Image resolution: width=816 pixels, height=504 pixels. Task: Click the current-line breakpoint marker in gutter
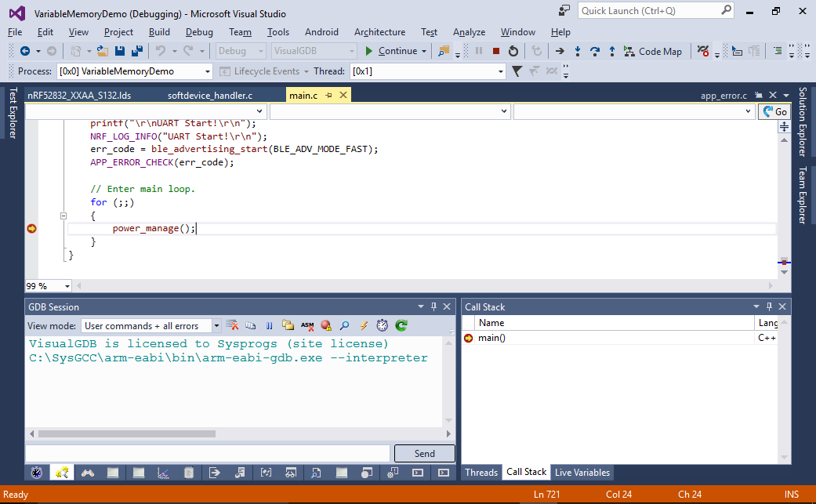coord(31,228)
